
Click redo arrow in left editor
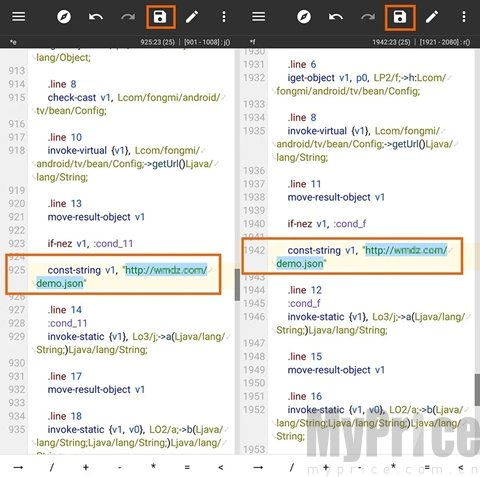(x=128, y=16)
